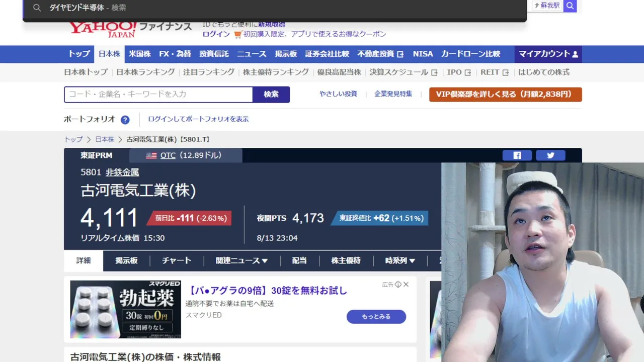The width and height of the screenshot is (644, 362).
Task: Click the 蘇我駅 location label at top right
Action: pyautogui.click(x=547, y=6)
